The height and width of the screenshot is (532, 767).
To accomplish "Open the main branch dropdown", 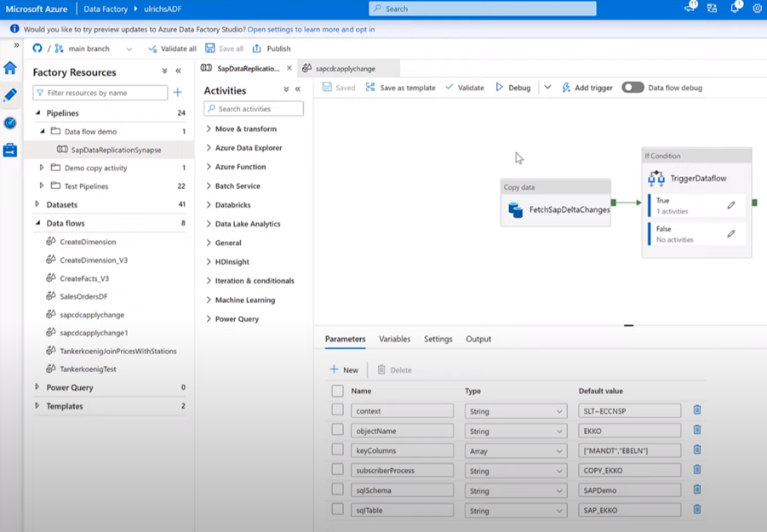I will coord(129,49).
